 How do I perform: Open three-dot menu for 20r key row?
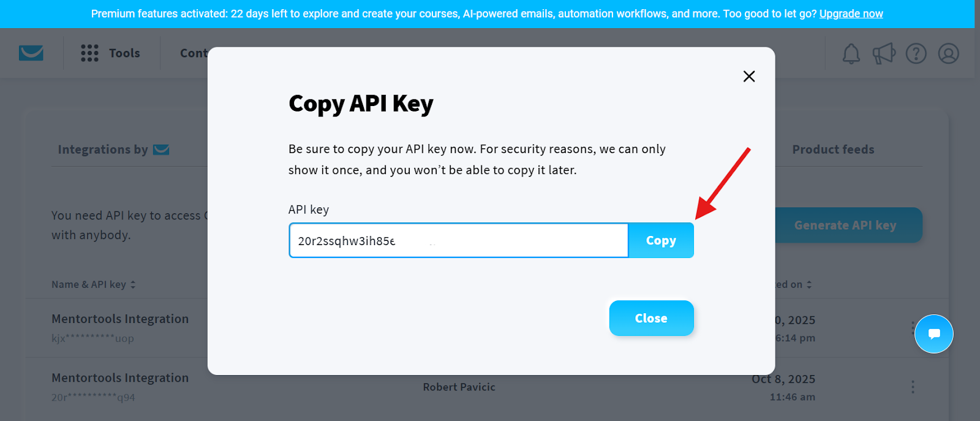tap(913, 387)
